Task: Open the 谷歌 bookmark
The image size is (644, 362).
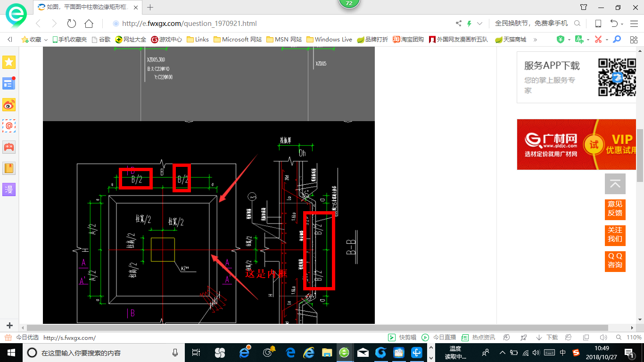Action: [x=101, y=40]
